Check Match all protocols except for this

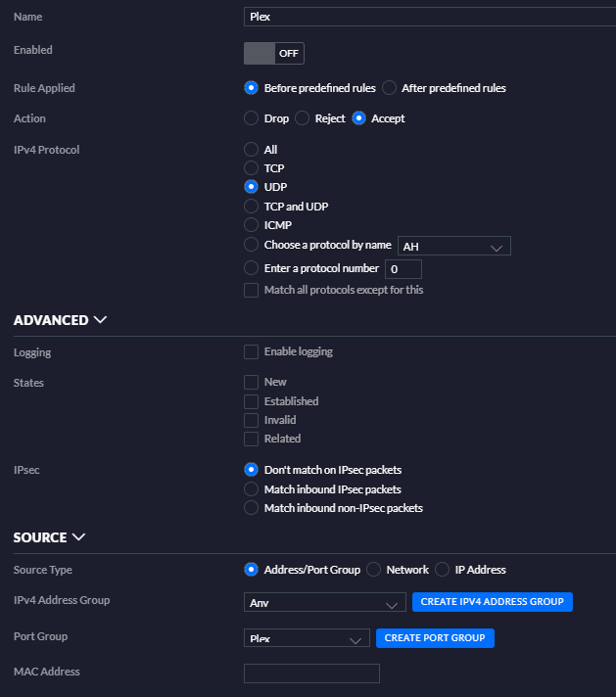coord(251,290)
